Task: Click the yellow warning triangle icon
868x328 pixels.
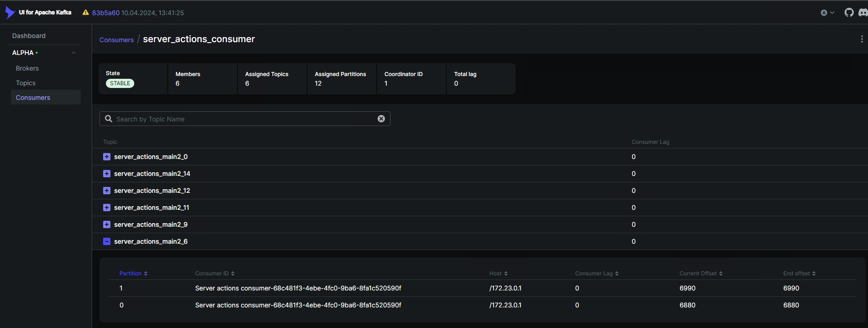Action: tap(86, 12)
